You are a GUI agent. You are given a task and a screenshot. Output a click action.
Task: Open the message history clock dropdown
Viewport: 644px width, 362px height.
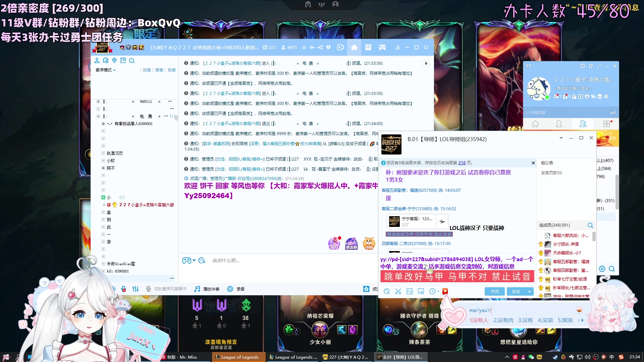coord(434,291)
